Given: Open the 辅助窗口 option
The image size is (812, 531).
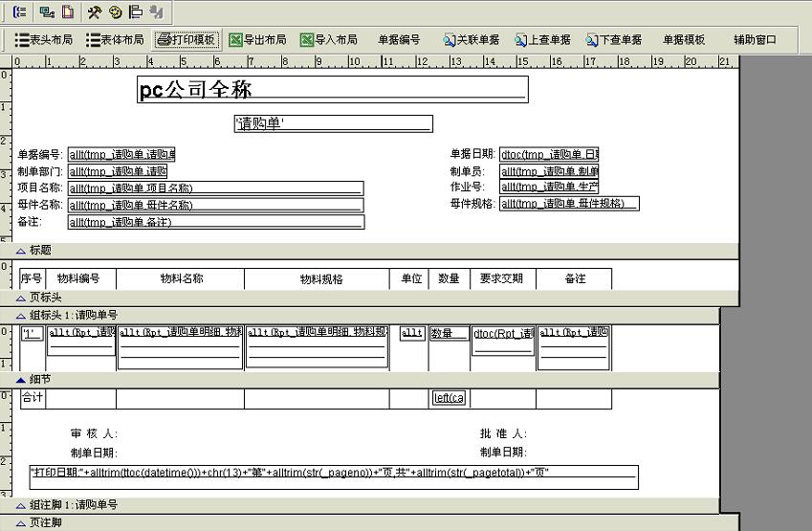Looking at the screenshot, I should pos(755,40).
